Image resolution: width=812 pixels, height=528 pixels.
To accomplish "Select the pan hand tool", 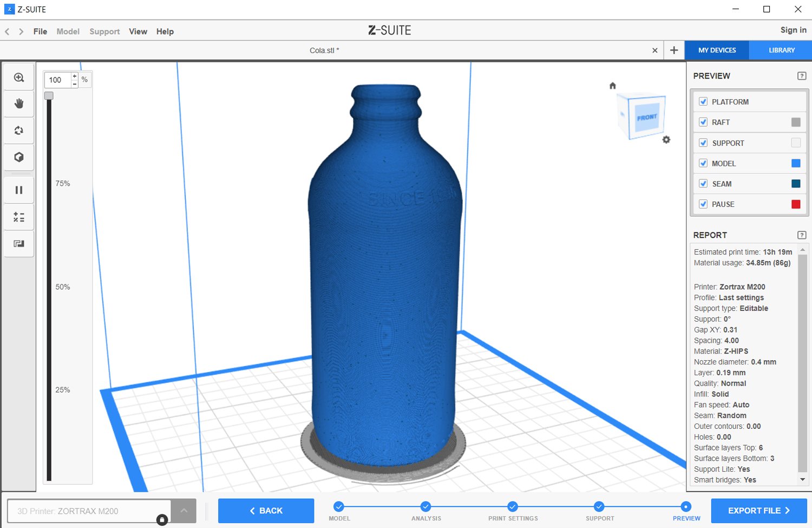I will (x=19, y=103).
